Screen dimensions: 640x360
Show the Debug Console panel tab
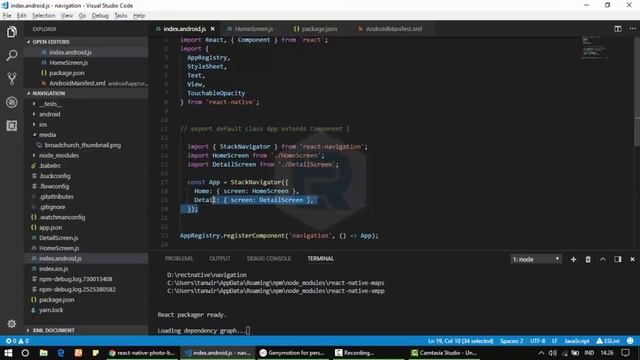point(269,259)
